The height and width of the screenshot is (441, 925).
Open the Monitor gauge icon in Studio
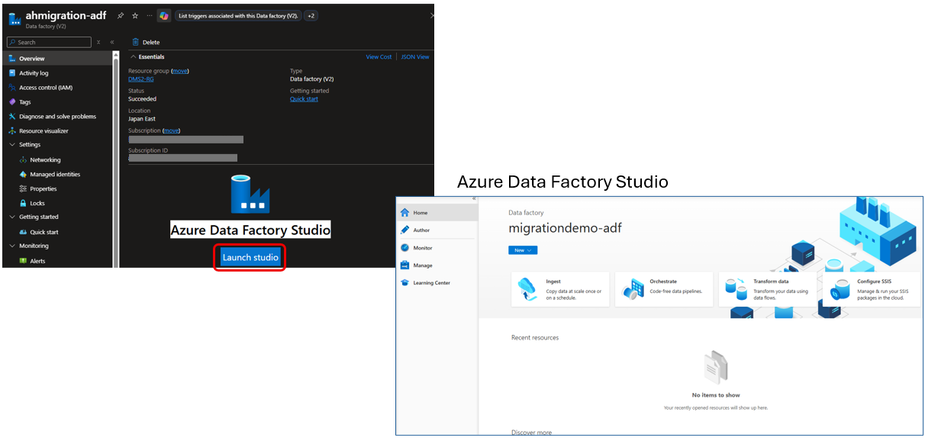[x=405, y=248]
